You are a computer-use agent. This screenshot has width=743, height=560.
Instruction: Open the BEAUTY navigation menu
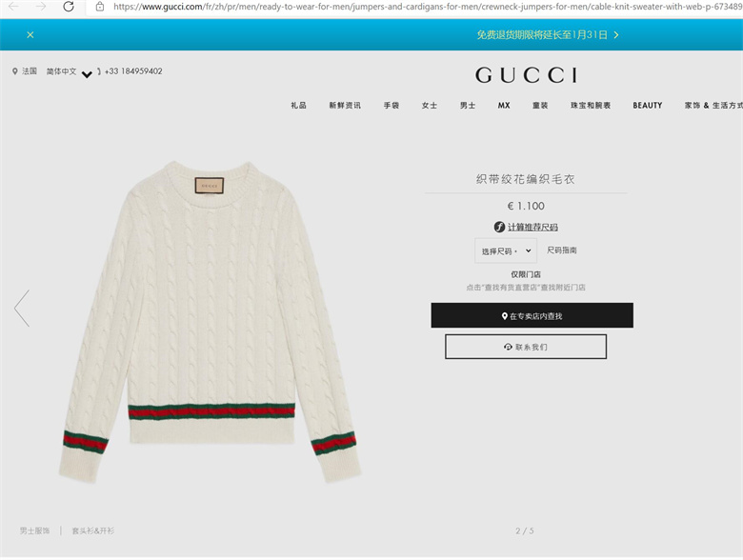648,105
